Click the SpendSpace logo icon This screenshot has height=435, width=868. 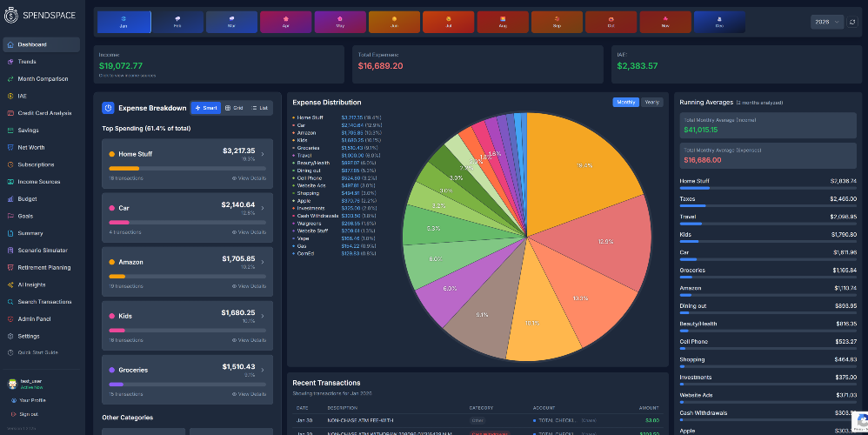(x=10, y=16)
